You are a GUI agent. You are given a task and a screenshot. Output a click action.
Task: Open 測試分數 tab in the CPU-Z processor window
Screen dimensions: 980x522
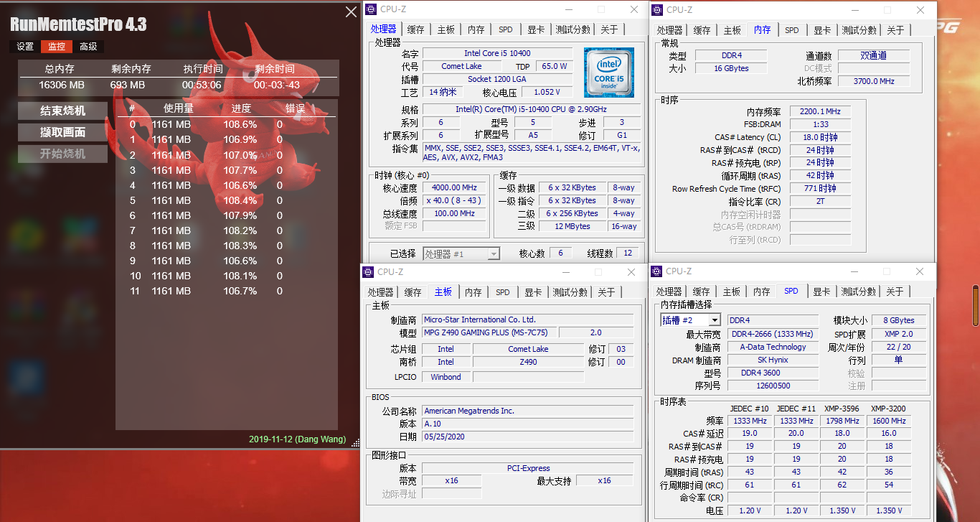pyautogui.click(x=573, y=29)
